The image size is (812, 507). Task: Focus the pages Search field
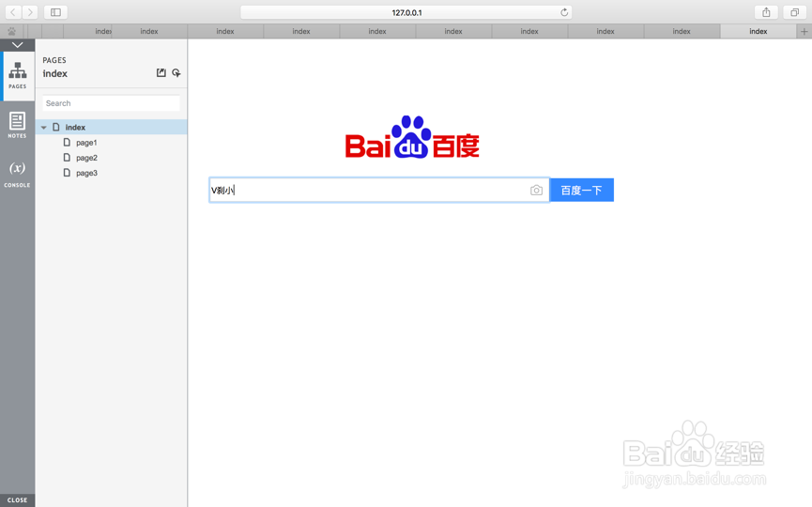coord(111,103)
